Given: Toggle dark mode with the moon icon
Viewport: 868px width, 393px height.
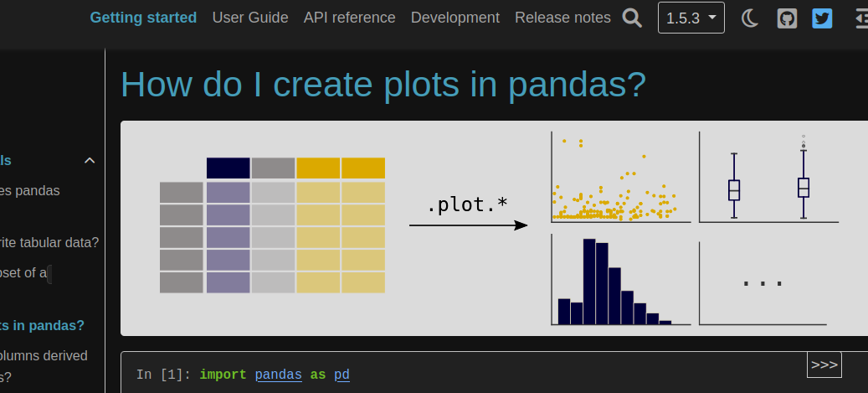Looking at the screenshot, I should tap(749, 18).
